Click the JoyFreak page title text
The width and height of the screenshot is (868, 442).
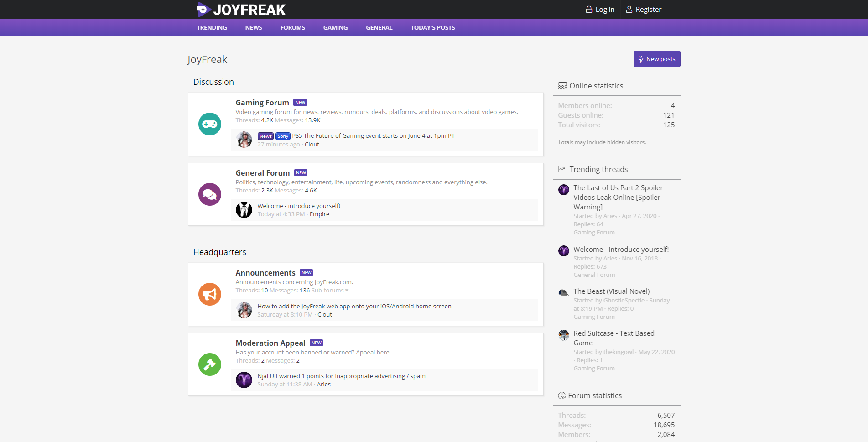[x=207, y=59]
